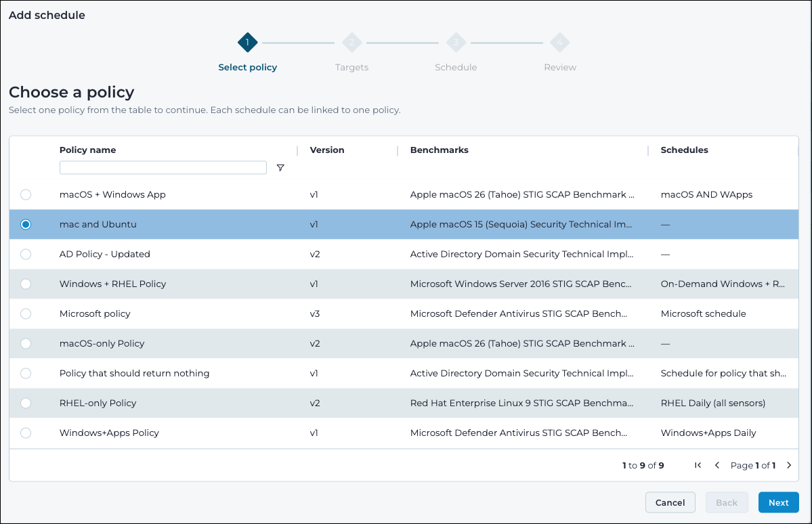812x524 pixels.
Task: Open the Targets step
Action: (351, 67)
